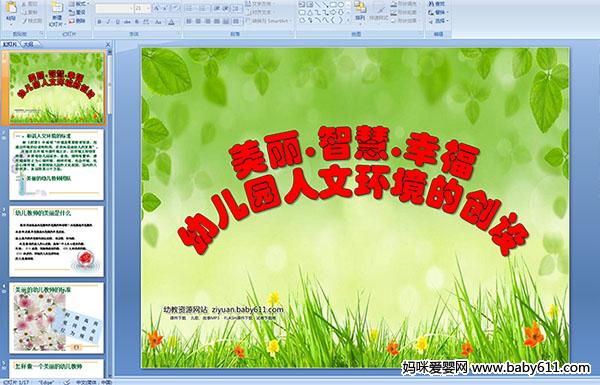600x385 pixels.
Task: Toggle Italic formatting
Action: [x=108, y=22]
